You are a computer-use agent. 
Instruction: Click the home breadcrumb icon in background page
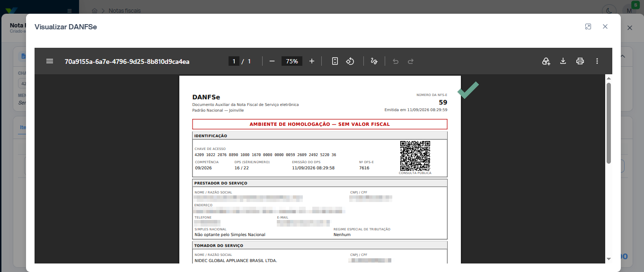95,10
